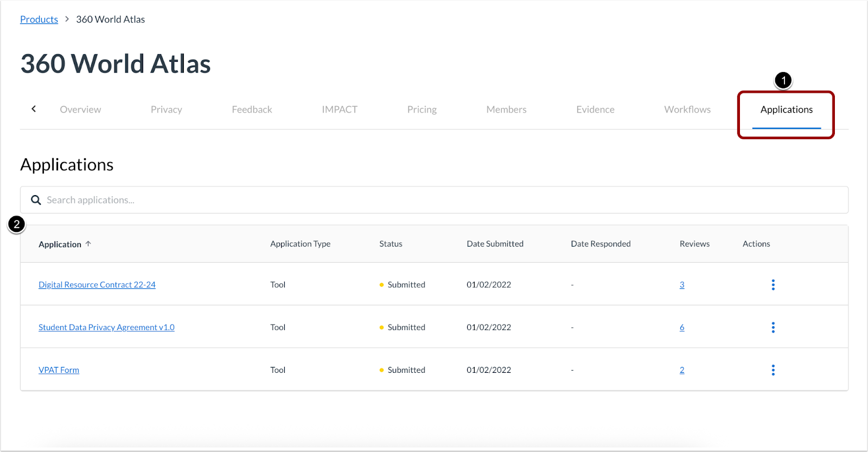This screenshot has width=868, height=452.
Task: Open actions menu for Digital Resource Contract 22-24
Action: (773, 285)
